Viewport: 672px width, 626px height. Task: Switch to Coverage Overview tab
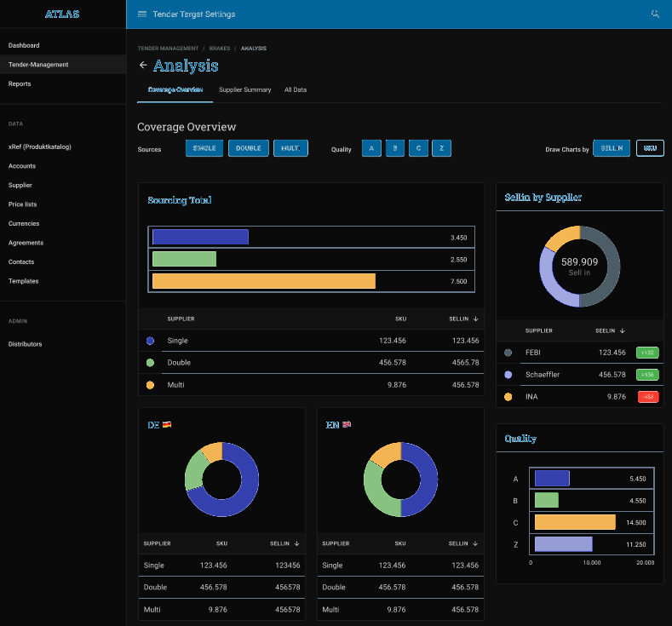pos(175,89)
